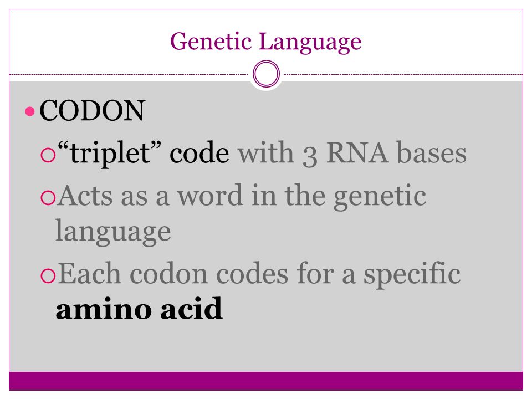532x399 pixels.
Task: Click the phrase with 3 RNA bases
Action: pyautogui.click(x=352, y=153)
